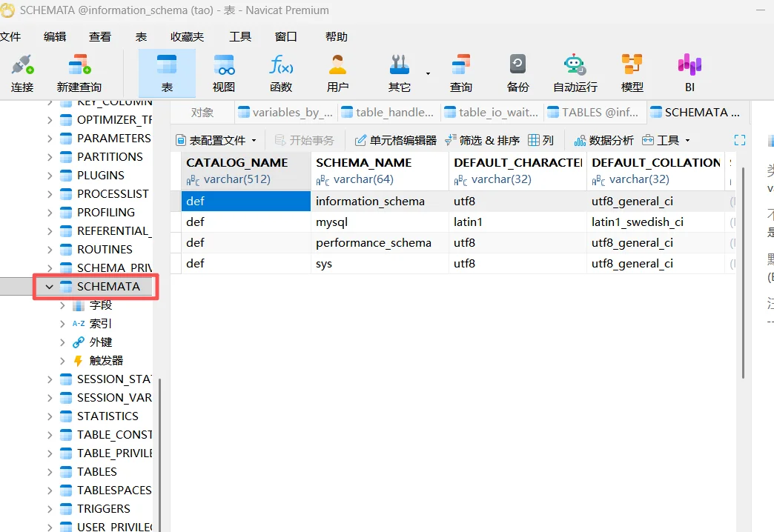Toggle full-screen expand icon in table toolbar
774x532 pixels.
[x=739, y=140]
